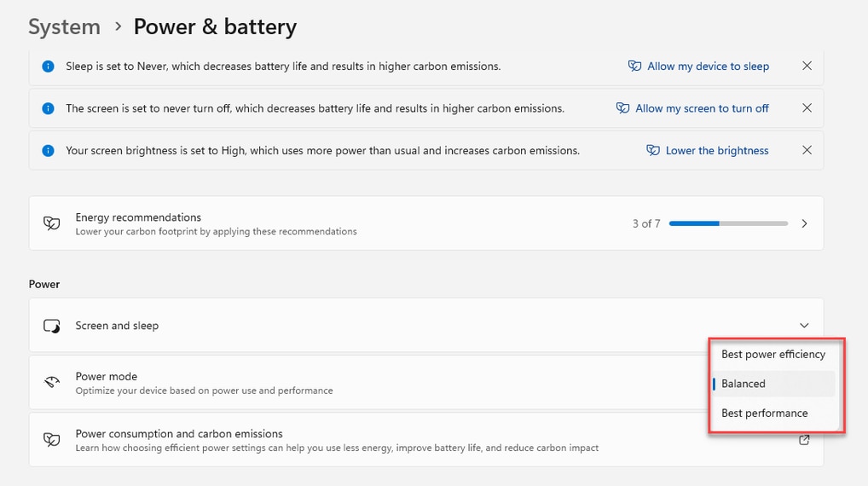Select Best power efficiency mode
Image resolution: width=868 pixels, height=486 pixels.
(773, 354)
